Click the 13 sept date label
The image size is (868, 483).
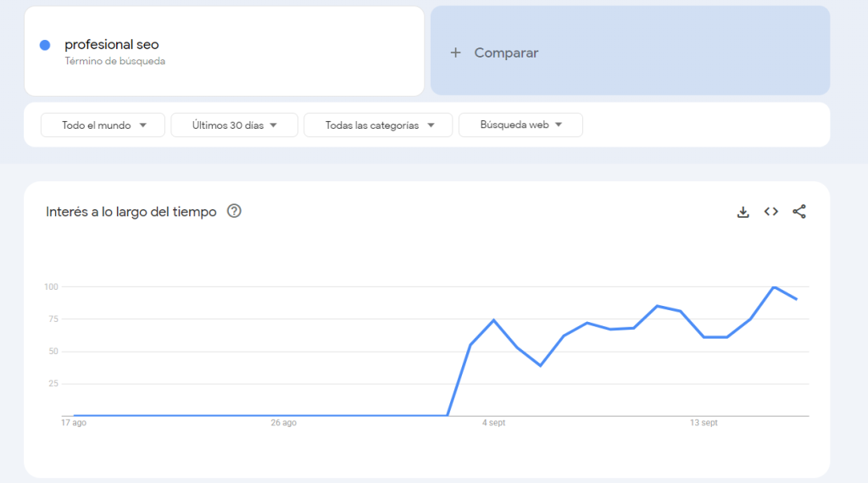[704, 423]
